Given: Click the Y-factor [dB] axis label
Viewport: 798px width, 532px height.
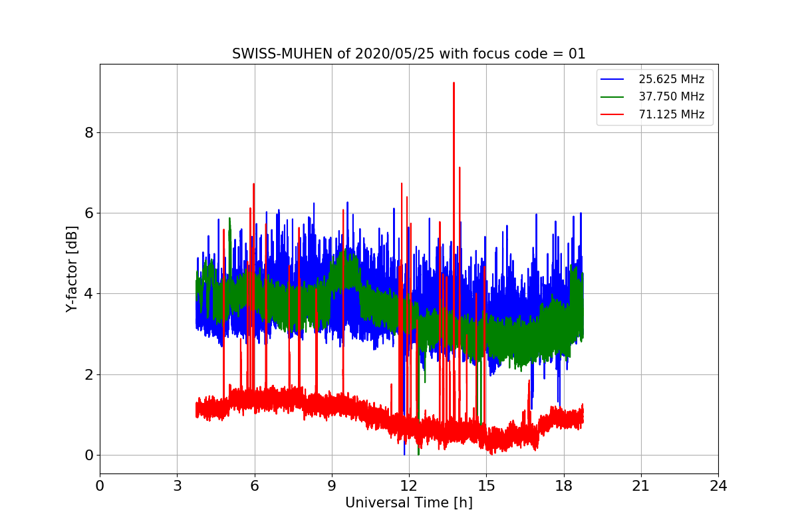Looking at the screenshot, I should [72, 269].
